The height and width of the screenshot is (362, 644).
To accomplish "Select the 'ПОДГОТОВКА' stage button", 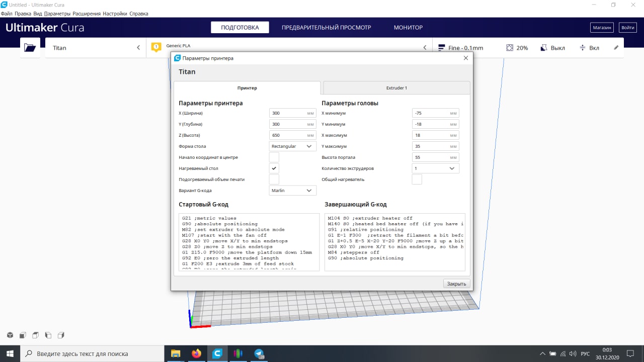I will pyautogui.click(x=240, y=28).
